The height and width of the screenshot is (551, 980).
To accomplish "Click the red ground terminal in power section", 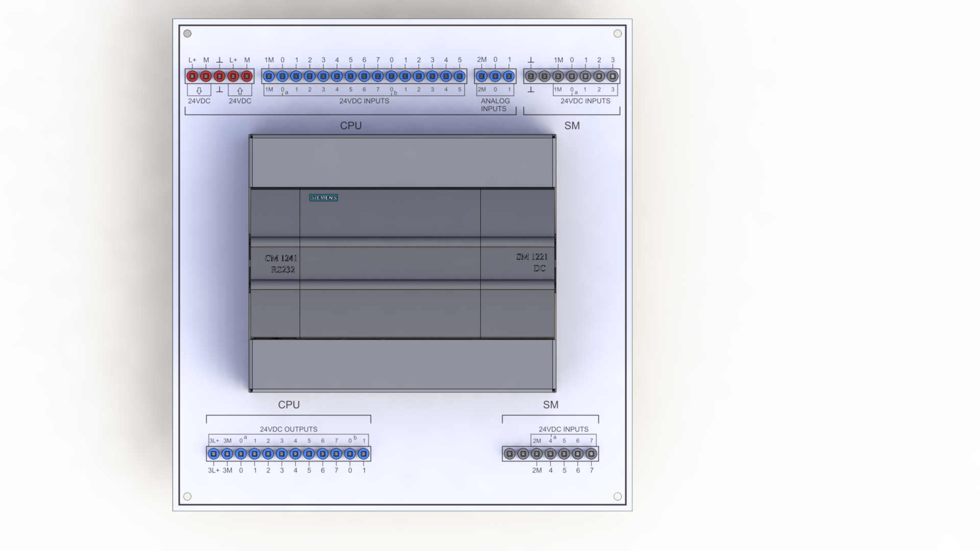I will coord(219,77).
